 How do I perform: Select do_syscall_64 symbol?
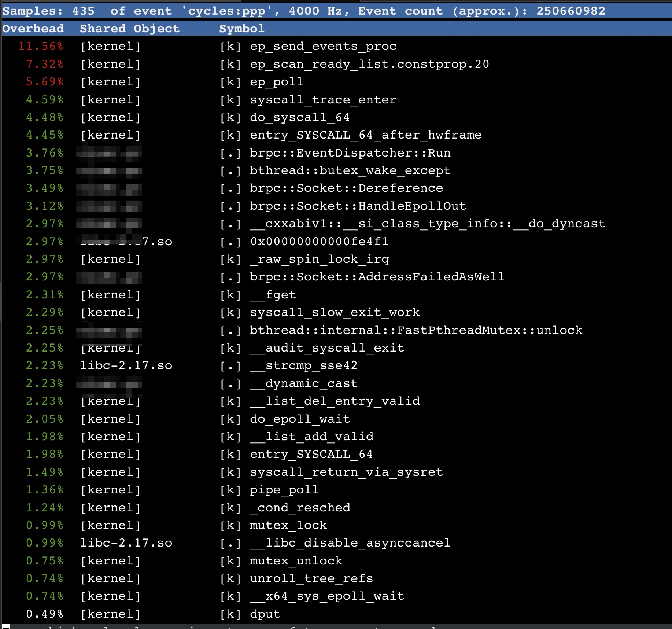(300, 117)
